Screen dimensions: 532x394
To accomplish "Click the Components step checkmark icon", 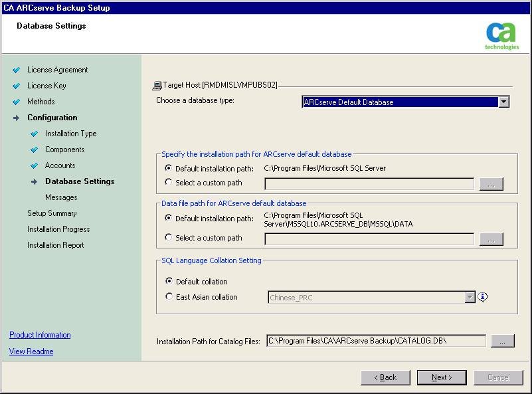I will (x=35, y=149).
